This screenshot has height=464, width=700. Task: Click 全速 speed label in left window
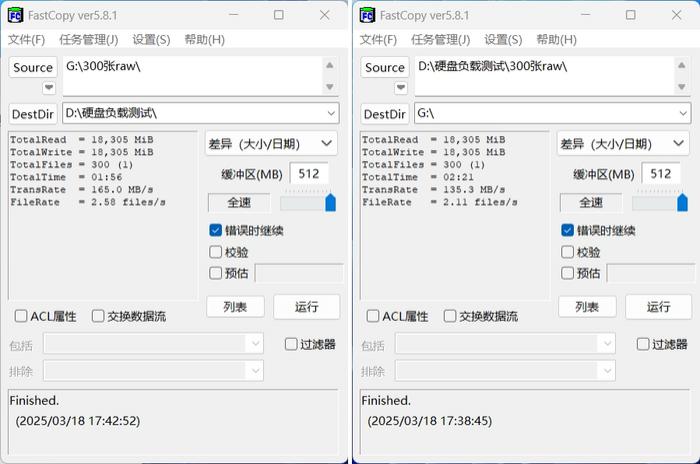(239, 203)
